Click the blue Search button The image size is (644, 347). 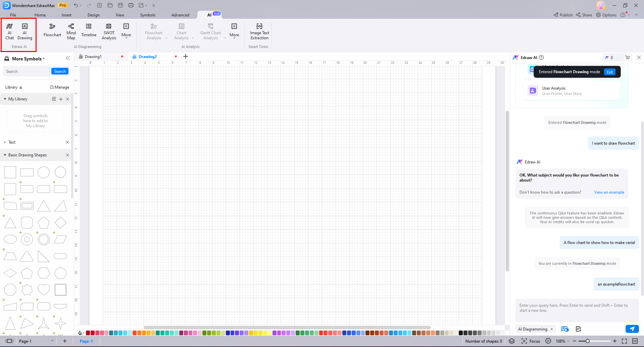(x=60, y=71)
